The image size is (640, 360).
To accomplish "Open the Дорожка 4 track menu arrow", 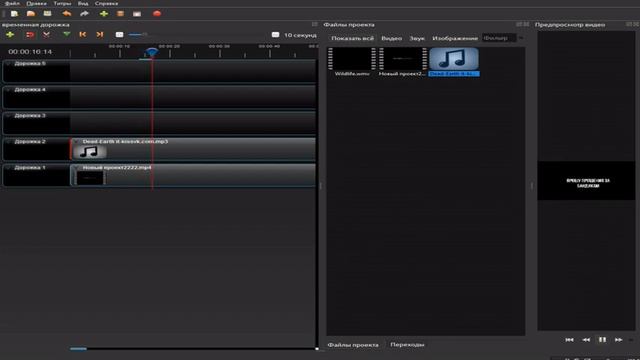I will 9,90.
